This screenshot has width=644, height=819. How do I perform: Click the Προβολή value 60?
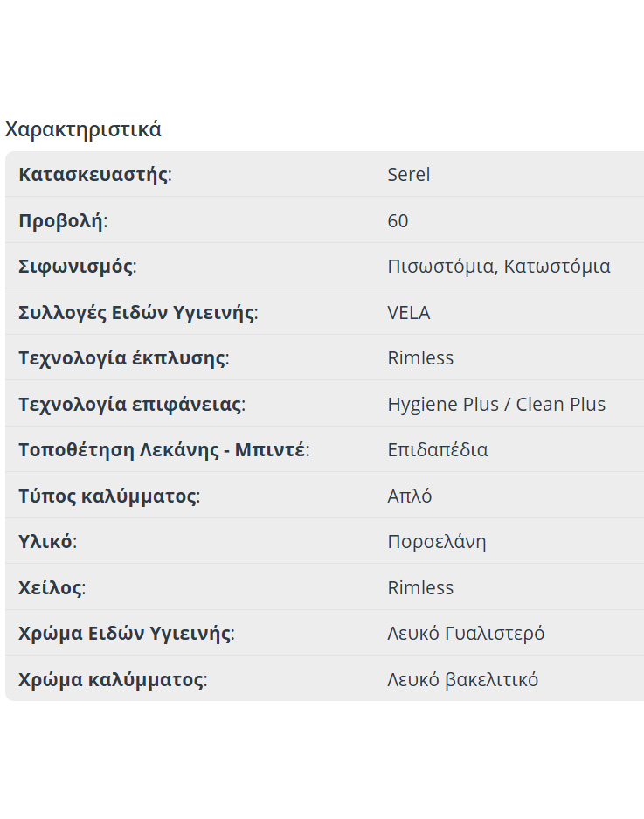pyautogui.click(x=398, y=220)
